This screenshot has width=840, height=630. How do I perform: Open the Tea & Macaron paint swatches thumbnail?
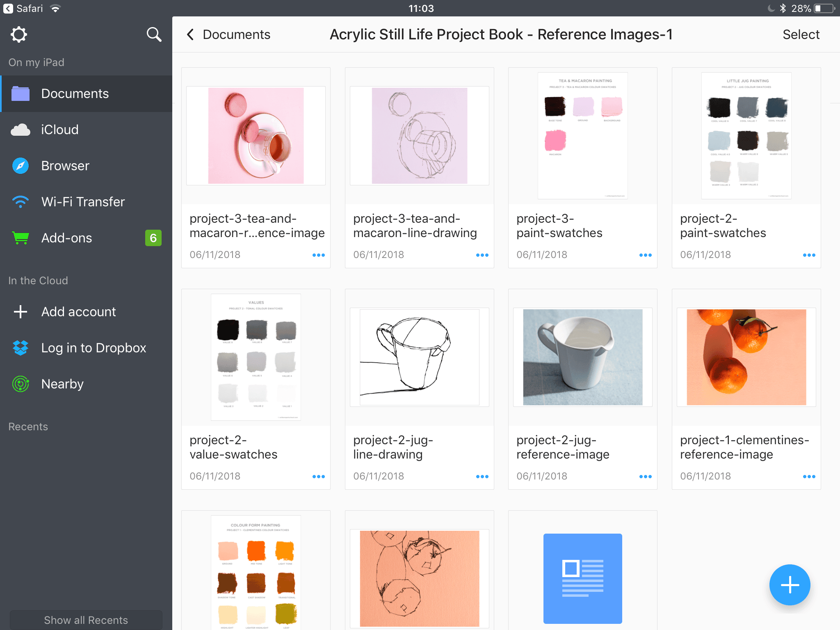pos(583,136)
